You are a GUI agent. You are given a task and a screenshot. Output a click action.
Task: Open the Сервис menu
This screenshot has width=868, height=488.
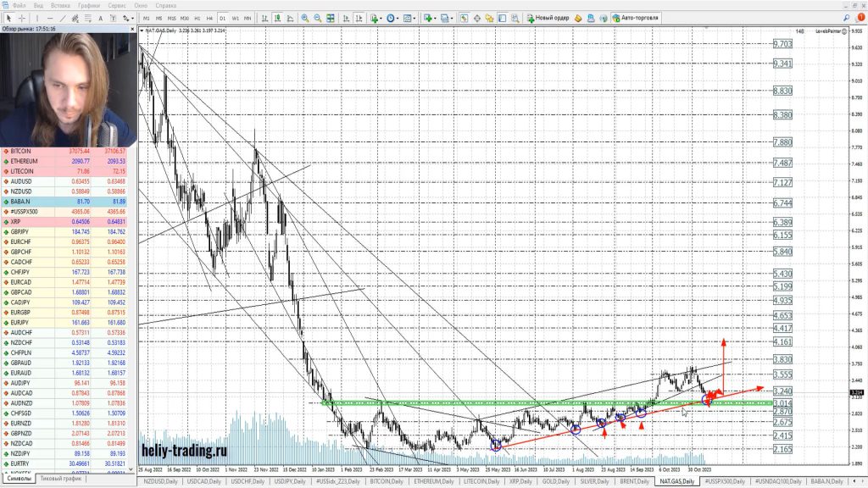tap(117, 5)
